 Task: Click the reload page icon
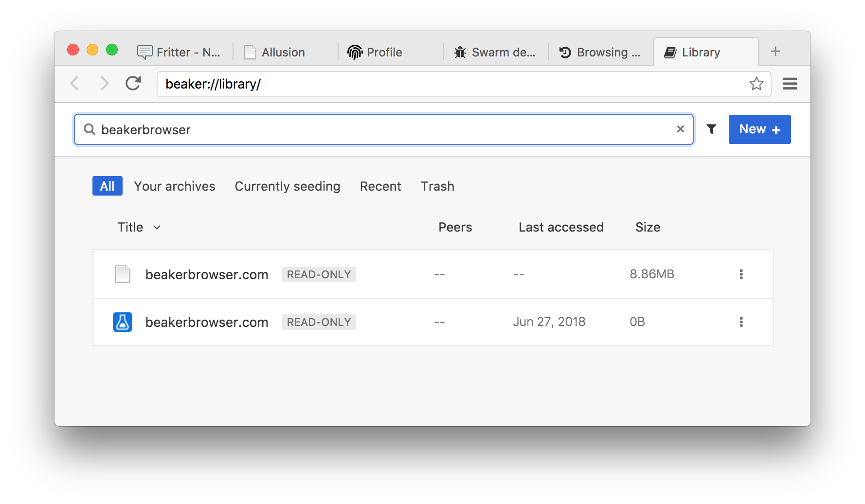[133, 83]
